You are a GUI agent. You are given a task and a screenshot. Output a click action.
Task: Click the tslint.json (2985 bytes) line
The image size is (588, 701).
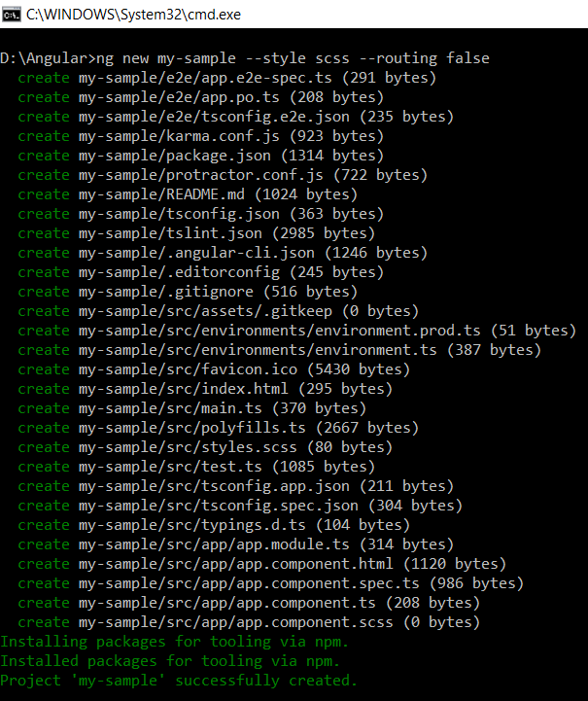[x=196, y=233]
